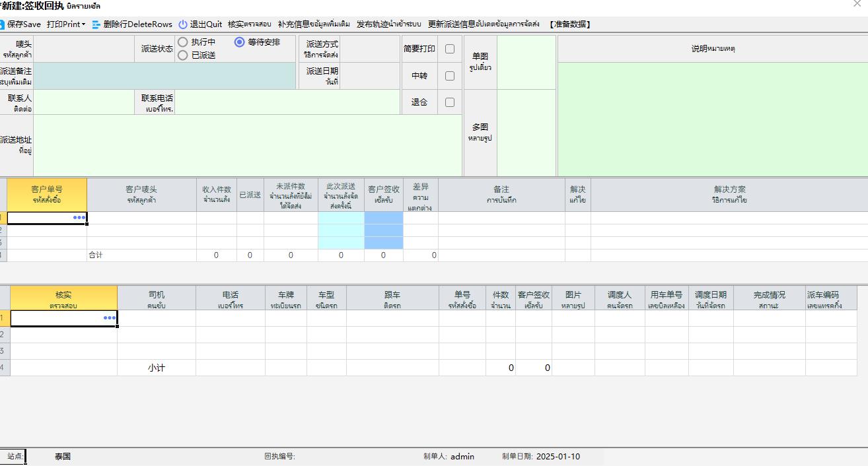
Task: Click the 【准备数据】 toolbar item
Action: [x=569, y=24]
